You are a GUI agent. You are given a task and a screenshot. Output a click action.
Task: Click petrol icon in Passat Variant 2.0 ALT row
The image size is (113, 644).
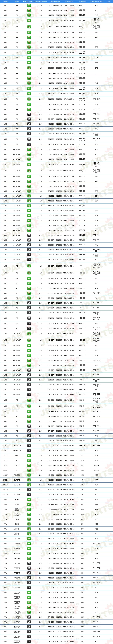coord(29,603)
